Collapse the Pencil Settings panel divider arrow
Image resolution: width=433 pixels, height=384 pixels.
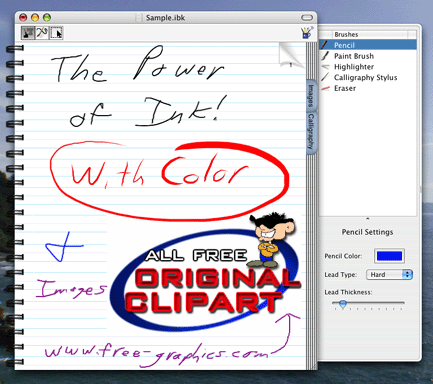368,219
